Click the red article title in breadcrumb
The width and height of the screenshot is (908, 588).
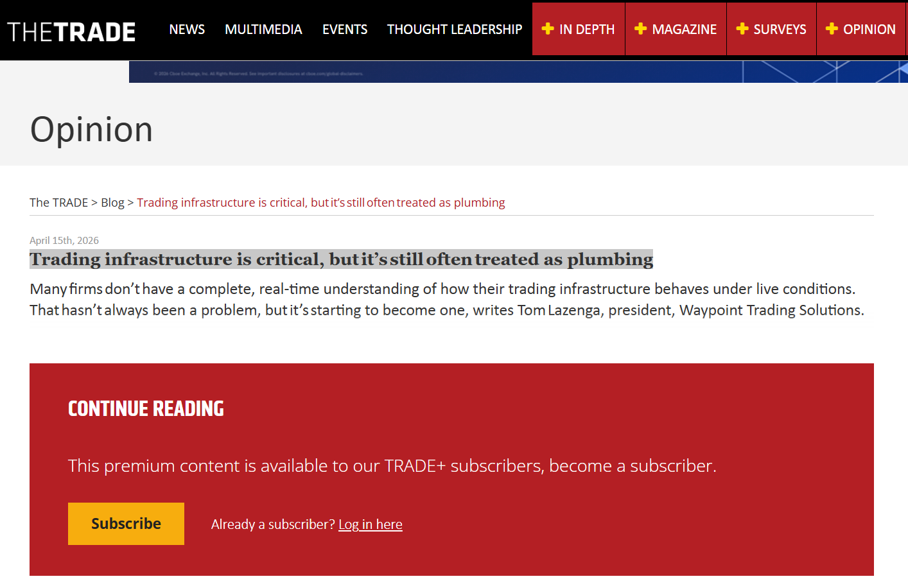tap(320, 203)
